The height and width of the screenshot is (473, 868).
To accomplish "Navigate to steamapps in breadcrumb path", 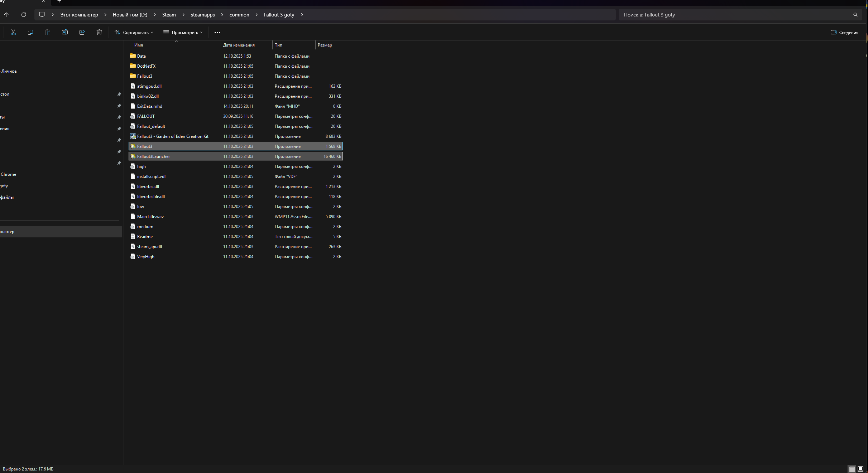I will (203, 15).
